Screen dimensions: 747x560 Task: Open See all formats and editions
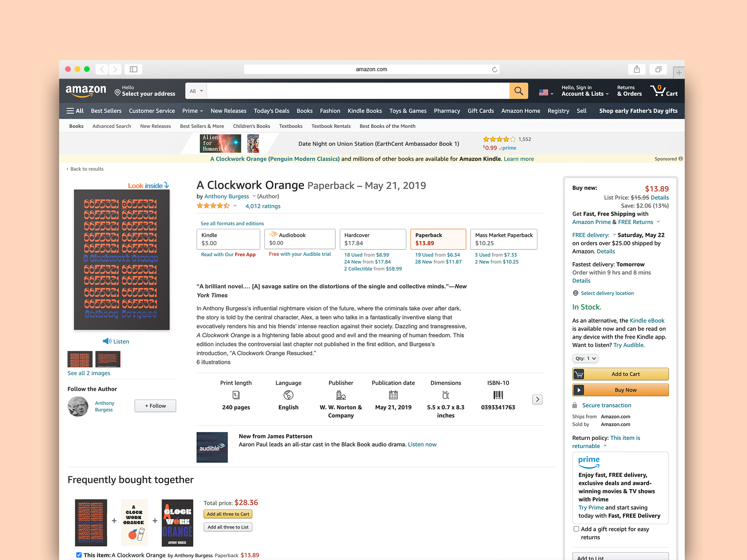pyautogui.click(x=232, y=224)
